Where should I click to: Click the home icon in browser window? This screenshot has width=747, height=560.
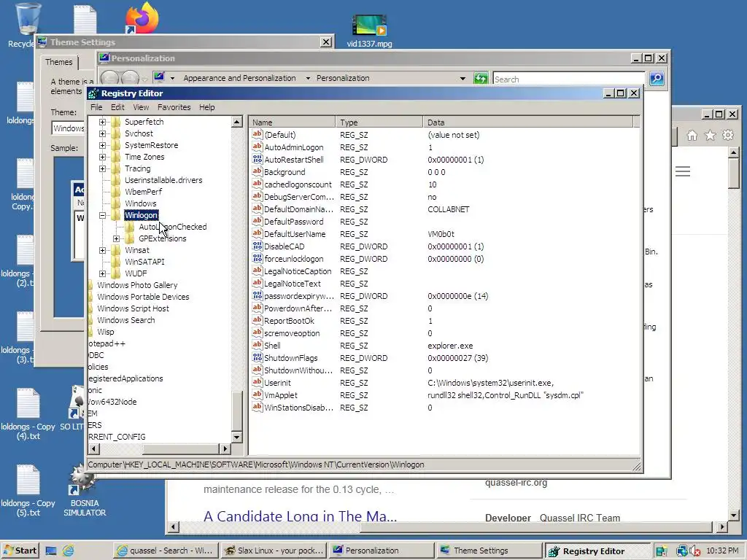692,136
